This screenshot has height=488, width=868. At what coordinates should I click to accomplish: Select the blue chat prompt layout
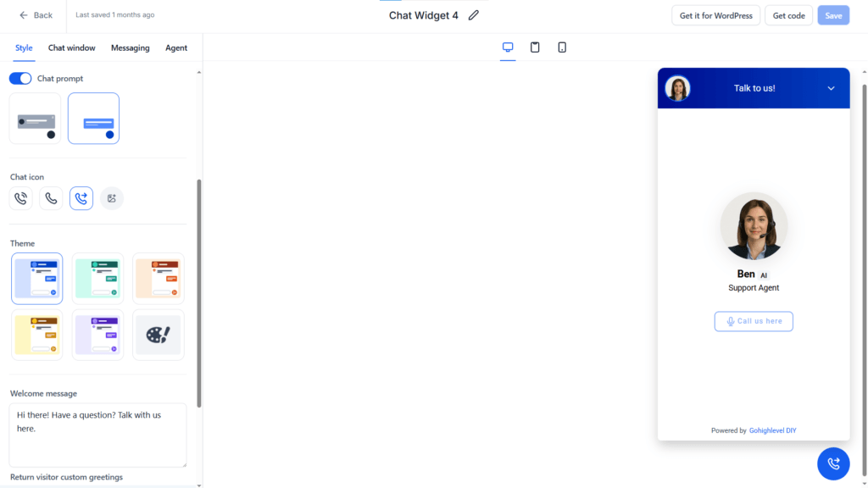pyautogui.click(x=93, y=119)
